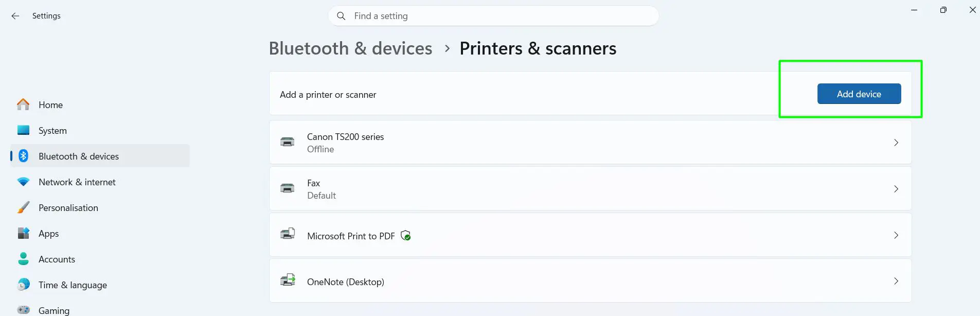Click the Personalisation paintbrush icon
The height and width of the screenshot is (316, 980).
[x=23, y=207]
